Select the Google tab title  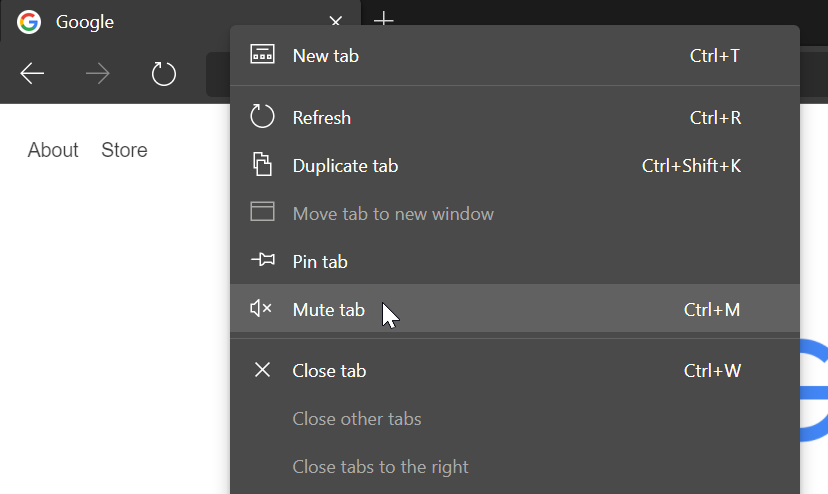coord(85,22)
